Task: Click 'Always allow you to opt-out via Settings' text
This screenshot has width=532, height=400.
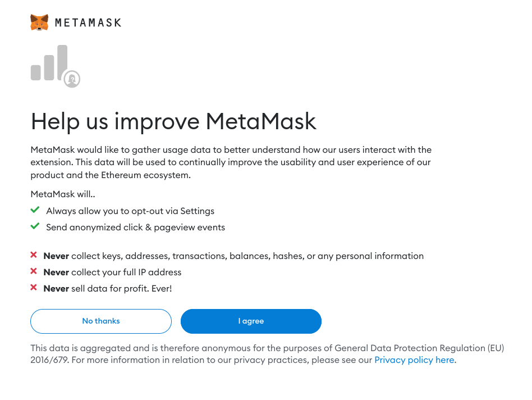Action: (x=130, y=211)
